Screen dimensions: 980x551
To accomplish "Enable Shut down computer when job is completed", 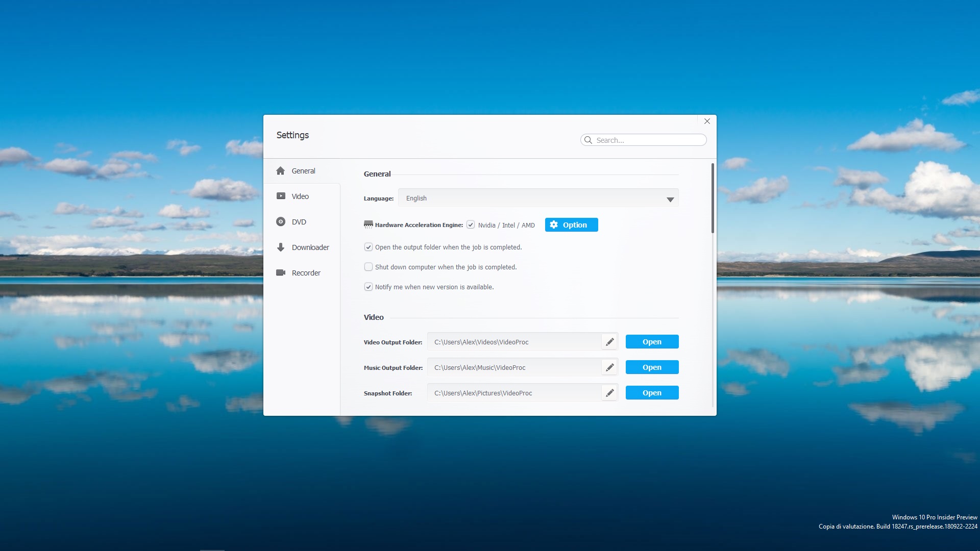I will click(369, 267).
